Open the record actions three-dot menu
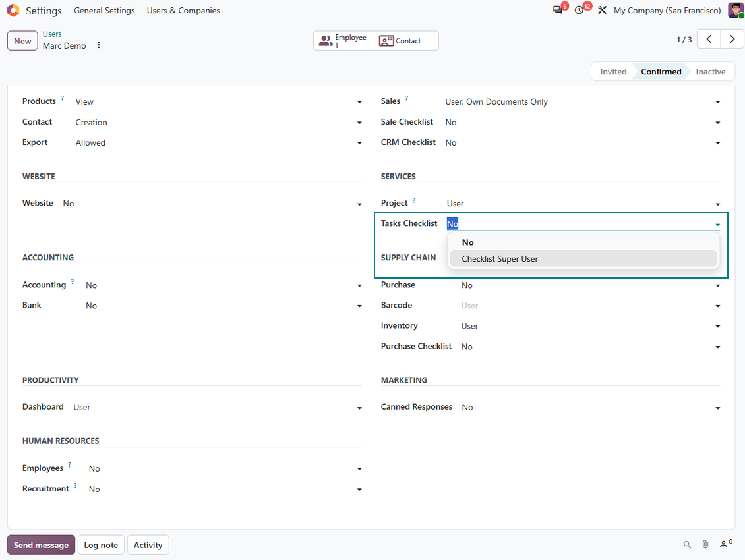Screen dimensions: 745x560 coord(99,45)
